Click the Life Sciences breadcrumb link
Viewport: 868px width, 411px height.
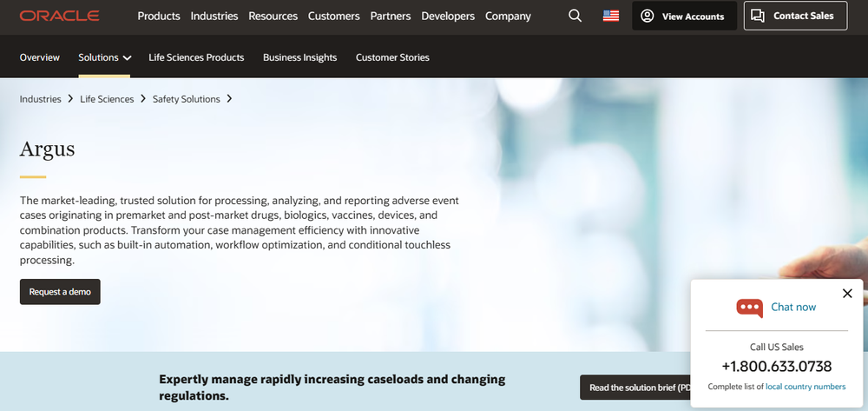pyautogui.click(x=107, y=99)
